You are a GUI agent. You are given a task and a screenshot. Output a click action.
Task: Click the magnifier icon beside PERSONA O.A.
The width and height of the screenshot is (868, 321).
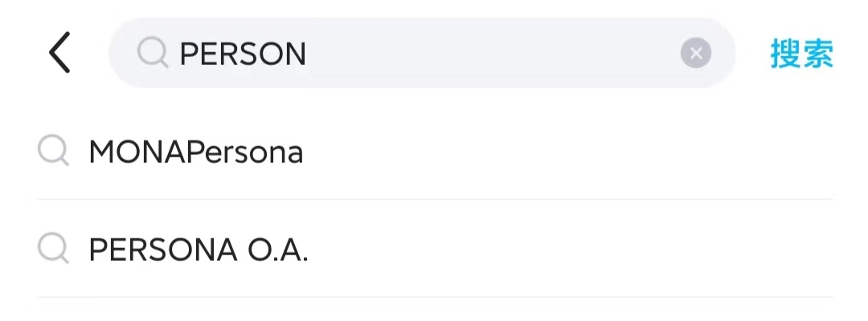click(54, 249)
